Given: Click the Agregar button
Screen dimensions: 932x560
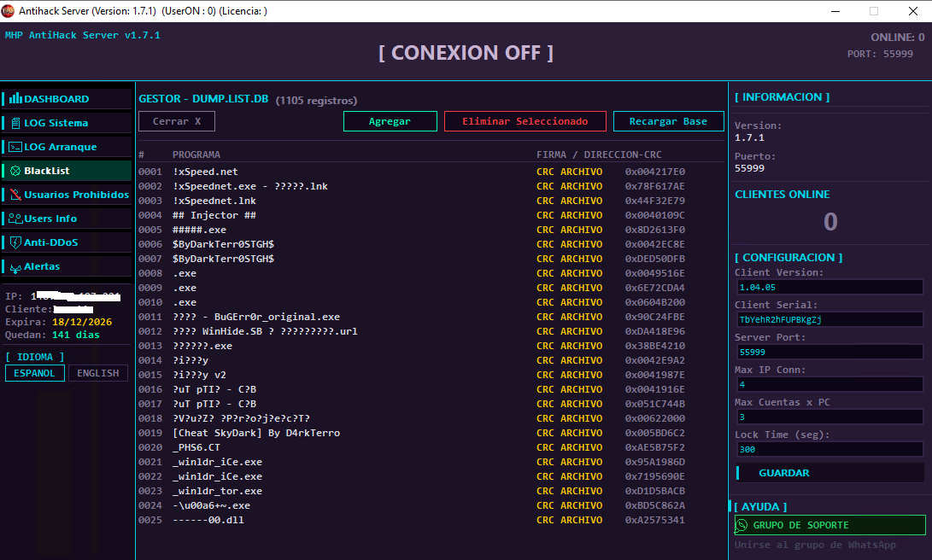Looking at the screenshot, I should pyautogui.click(x=390, y=121).
